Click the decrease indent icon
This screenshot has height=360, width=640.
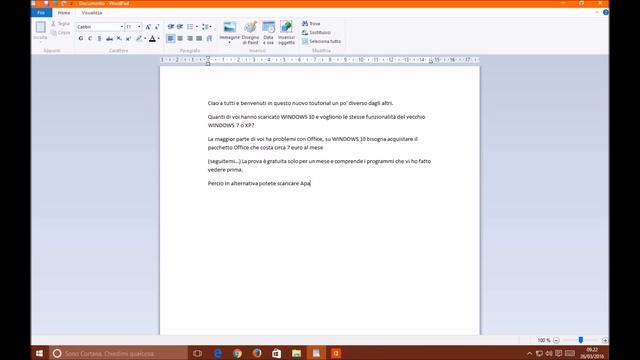click(x=171, y=27)
